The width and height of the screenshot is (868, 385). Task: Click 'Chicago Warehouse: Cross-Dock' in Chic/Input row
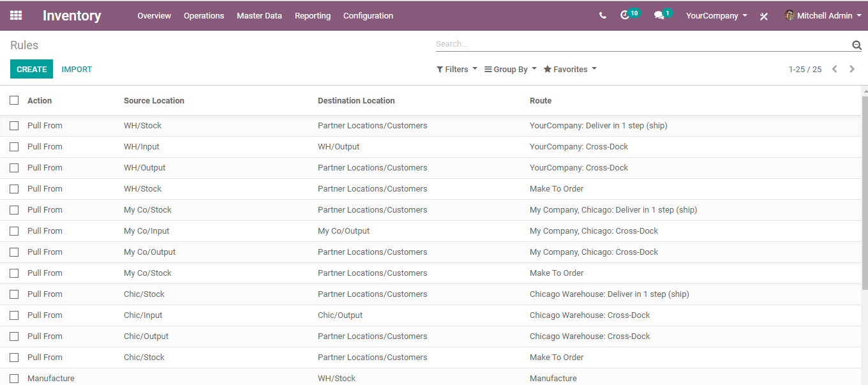coord(590,315)
